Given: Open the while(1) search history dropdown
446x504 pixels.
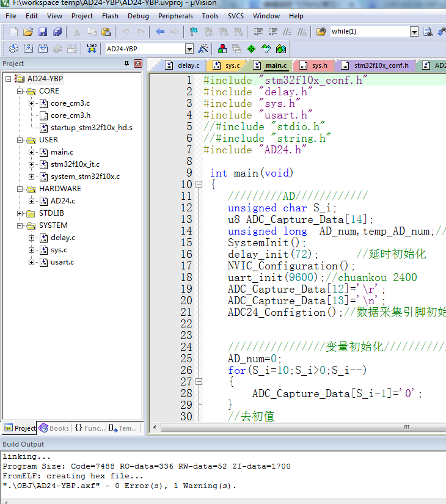Looking at the screenshot, I should 414,32.
